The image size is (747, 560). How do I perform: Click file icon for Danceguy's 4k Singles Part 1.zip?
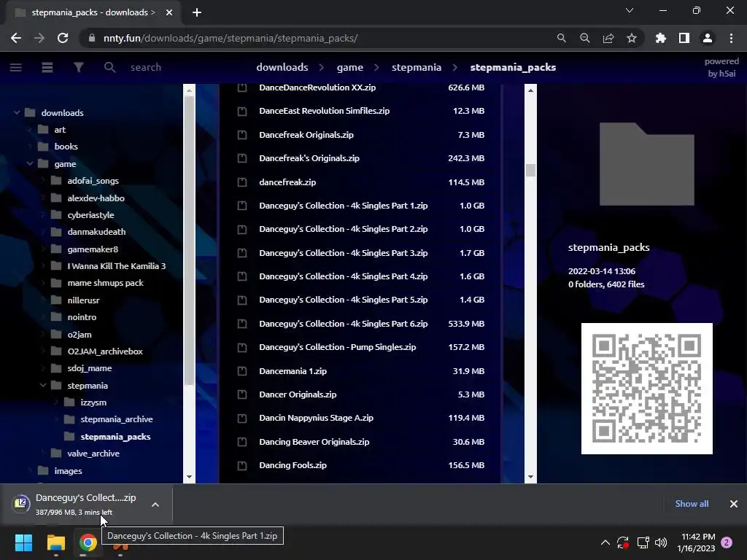242,206
